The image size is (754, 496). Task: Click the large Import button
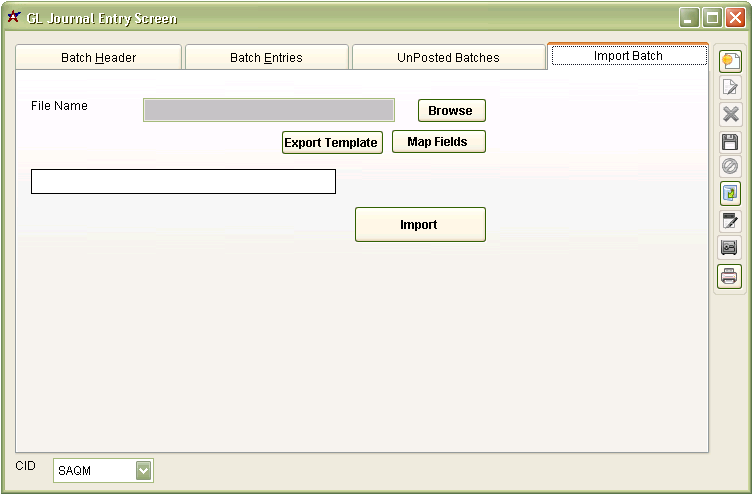coord(419,225)
